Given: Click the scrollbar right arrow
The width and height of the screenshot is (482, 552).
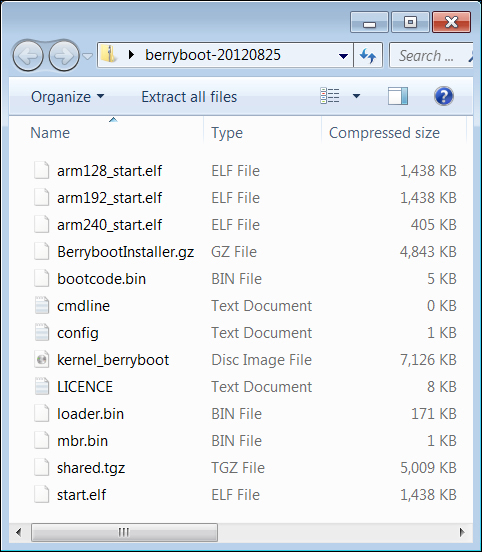Looking at the screenshot, I should [x=462, y=532].
